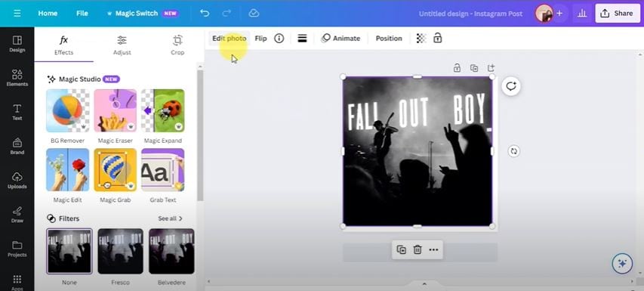Open the Design sidebar panel
Image resolution: width=644 pixels, height=291 pixels.
click(x=17, y=44)
